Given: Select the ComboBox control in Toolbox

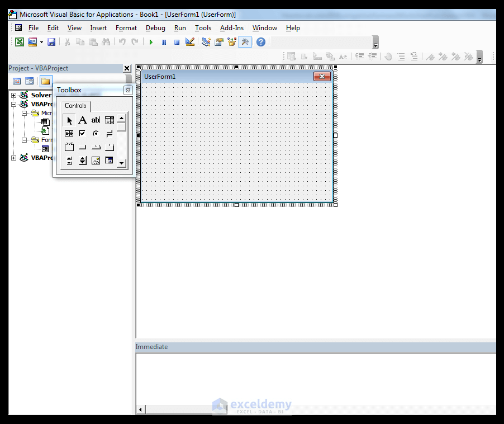Looking at the screenshot, I should (110, 120).
